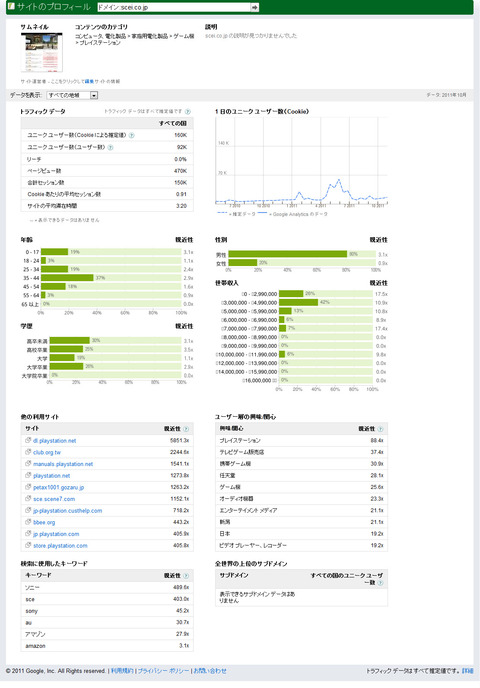Select the 'sce' keyword row
The image size is (480, 688).
tap(107, 599)
